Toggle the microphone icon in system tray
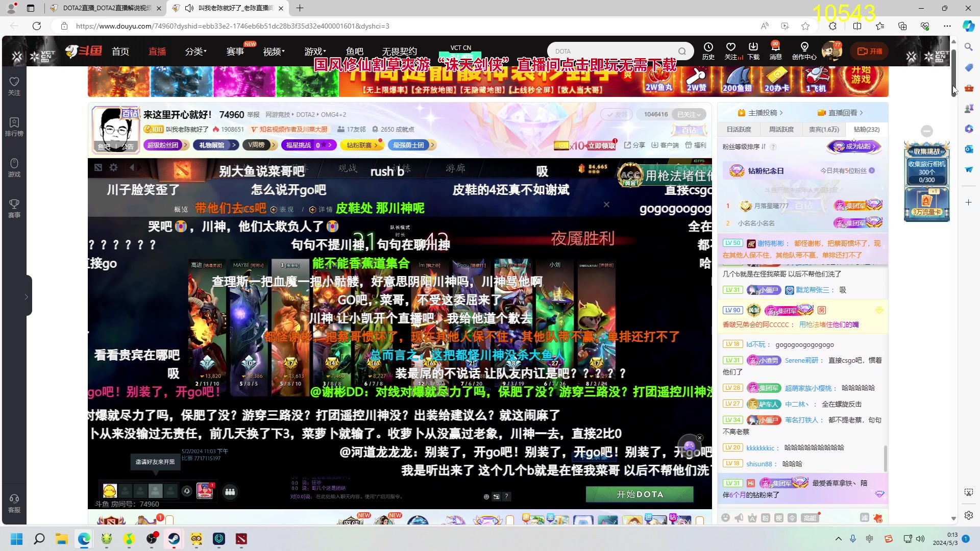The height and width of the screenshot is (551, 980). coord(853,539)
